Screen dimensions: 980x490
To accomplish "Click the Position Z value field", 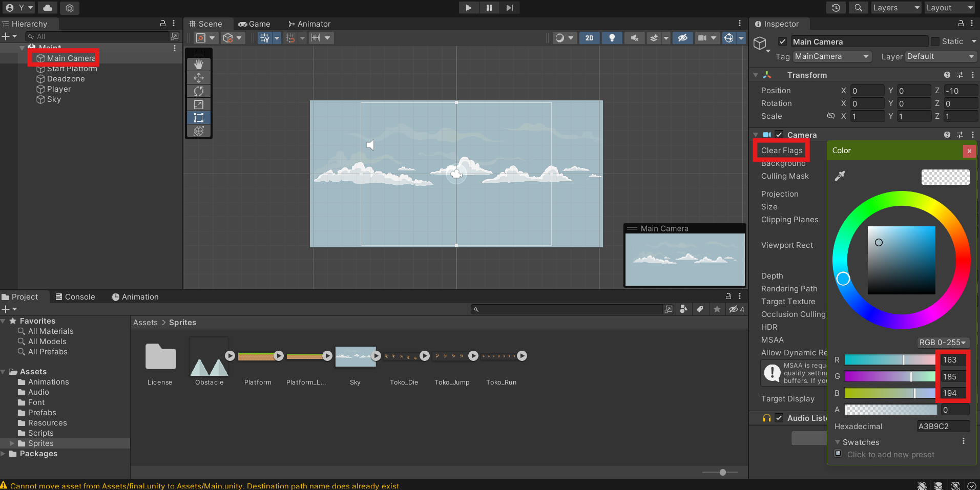I will click(961, 91).
